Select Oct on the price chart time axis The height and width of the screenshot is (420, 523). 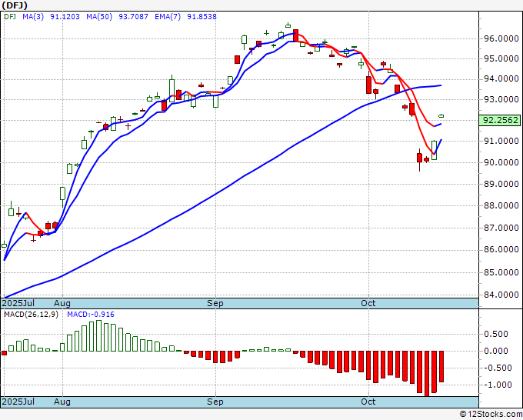pos(368,303)
